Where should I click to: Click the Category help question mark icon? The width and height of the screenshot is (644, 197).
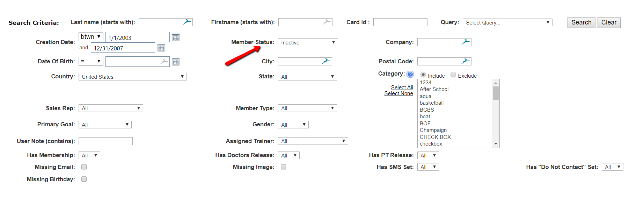(x=410, y=74)
